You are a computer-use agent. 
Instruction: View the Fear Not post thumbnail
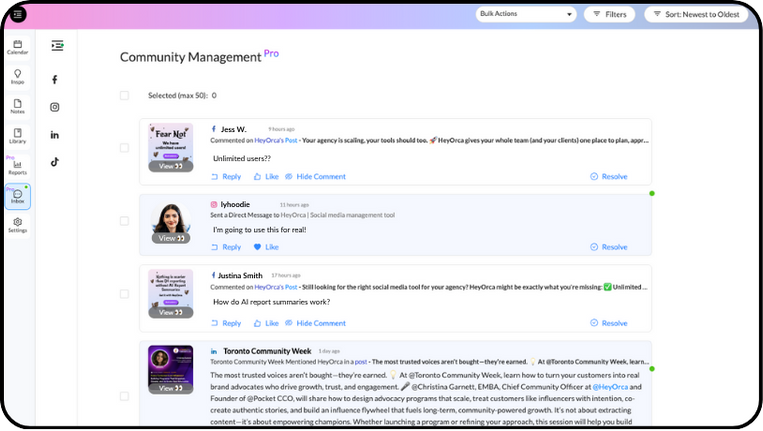click(171, 147)
